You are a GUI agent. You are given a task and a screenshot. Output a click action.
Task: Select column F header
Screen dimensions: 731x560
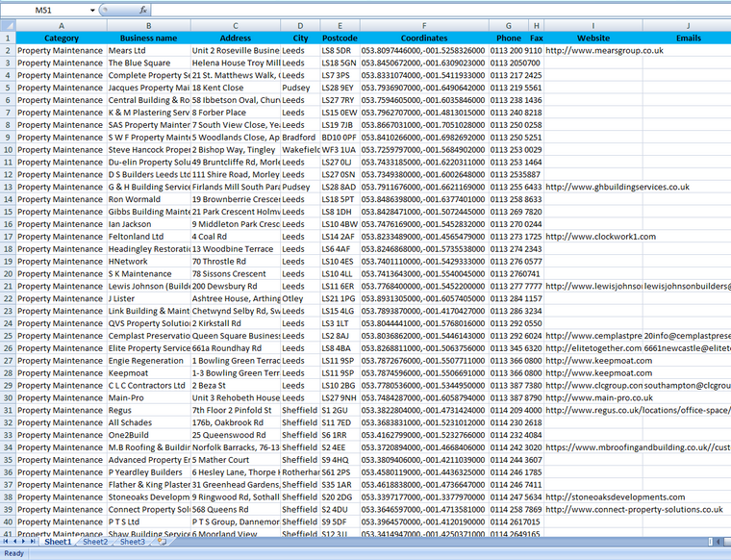tap(424, 26)
